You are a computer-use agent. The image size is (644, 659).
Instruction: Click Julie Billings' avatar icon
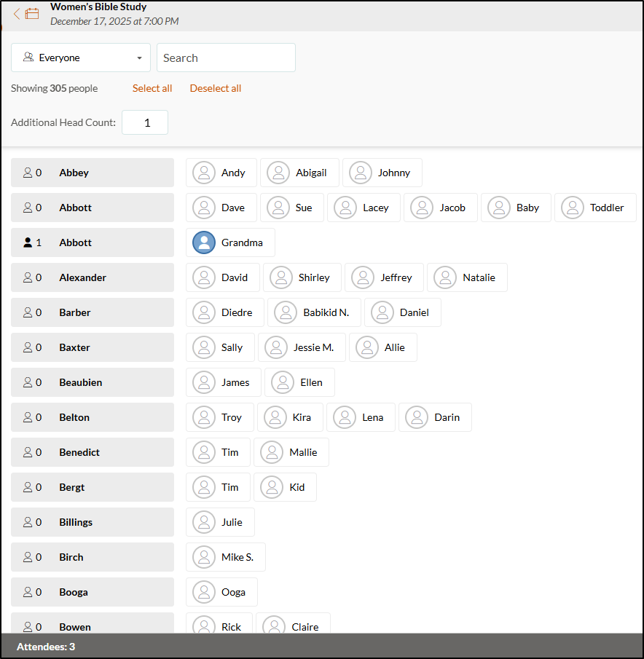204,521
